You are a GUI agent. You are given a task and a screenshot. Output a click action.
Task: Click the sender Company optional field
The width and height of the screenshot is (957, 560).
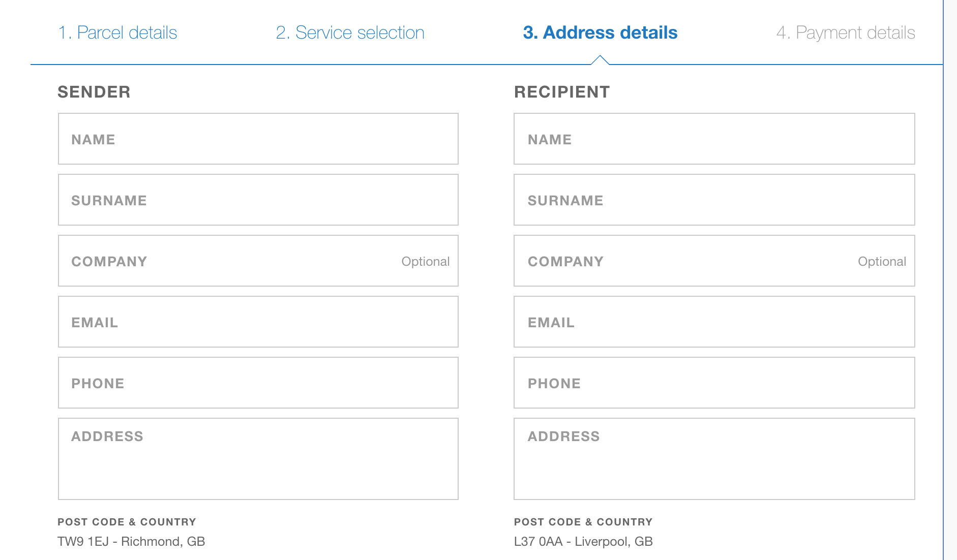[258, 261]
